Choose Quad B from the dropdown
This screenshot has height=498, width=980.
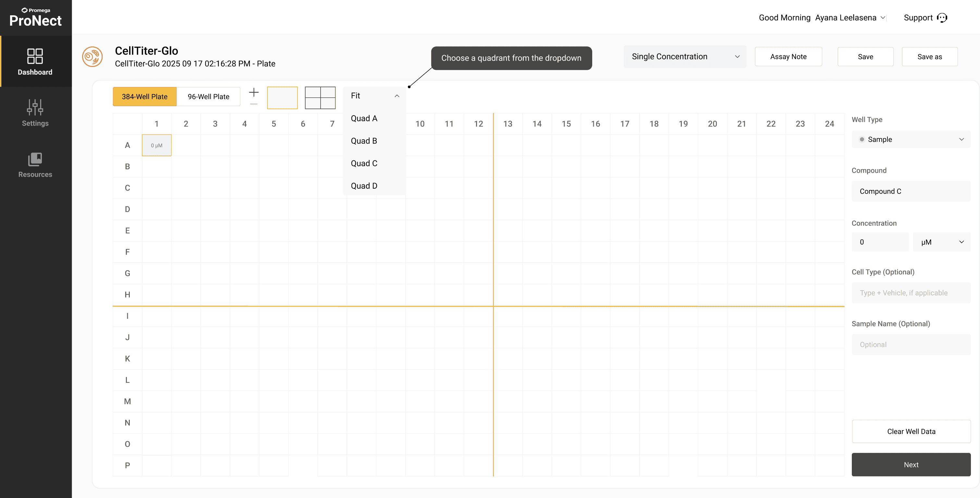tap(364, 141)
